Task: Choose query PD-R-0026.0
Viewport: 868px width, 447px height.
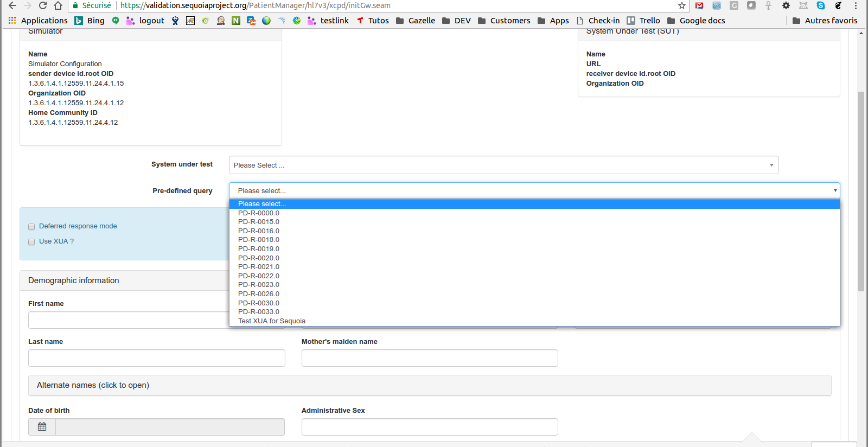Action: [x=534, y=294]
